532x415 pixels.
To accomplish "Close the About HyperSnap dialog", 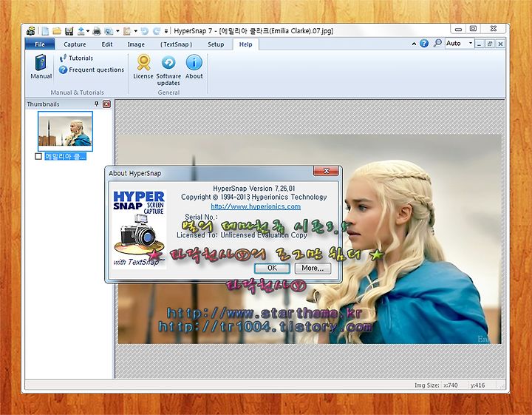I will click(x=326, y=171).
